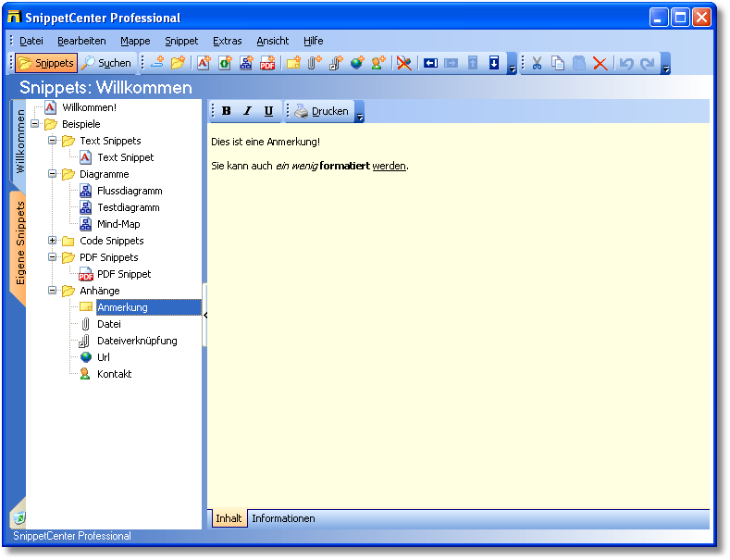
Task: Add a new text snippet from toolbar
Action: 204,62
